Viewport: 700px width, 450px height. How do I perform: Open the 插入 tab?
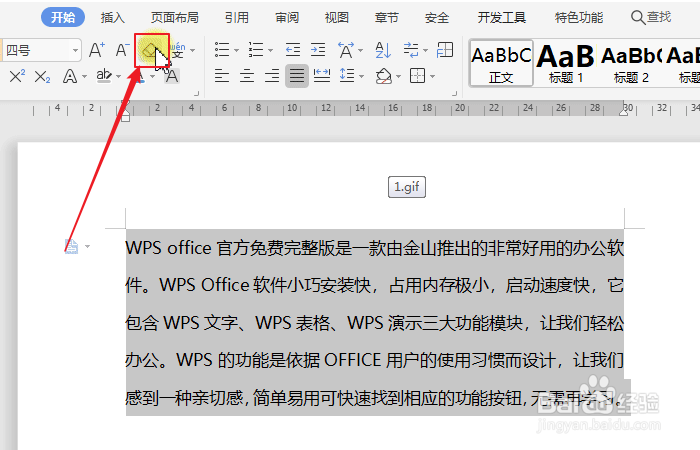tap(112, 17)
